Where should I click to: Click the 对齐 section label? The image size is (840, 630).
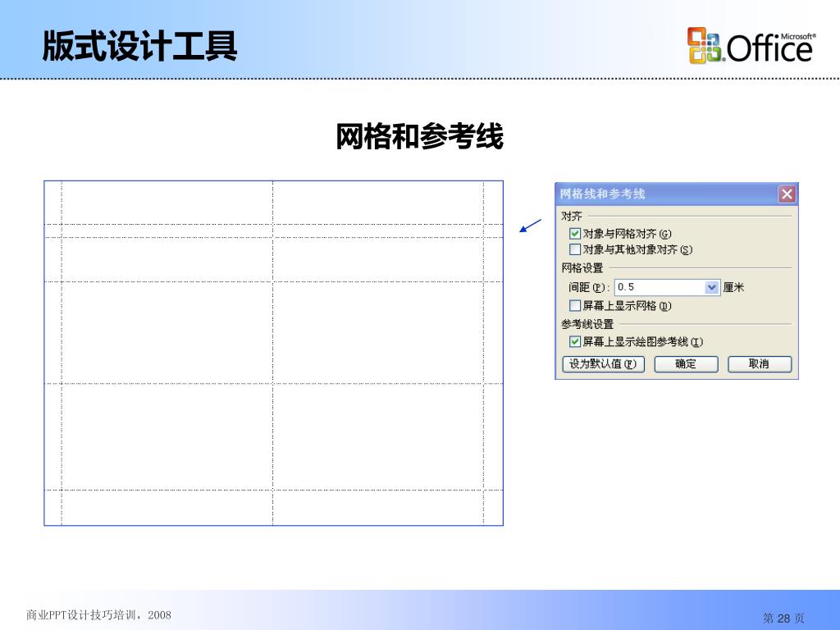pyautogui.click(x=572, y=216)
